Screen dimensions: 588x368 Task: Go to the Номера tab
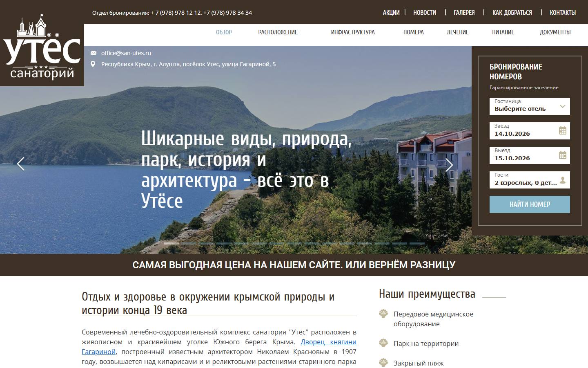click(414, 32)
